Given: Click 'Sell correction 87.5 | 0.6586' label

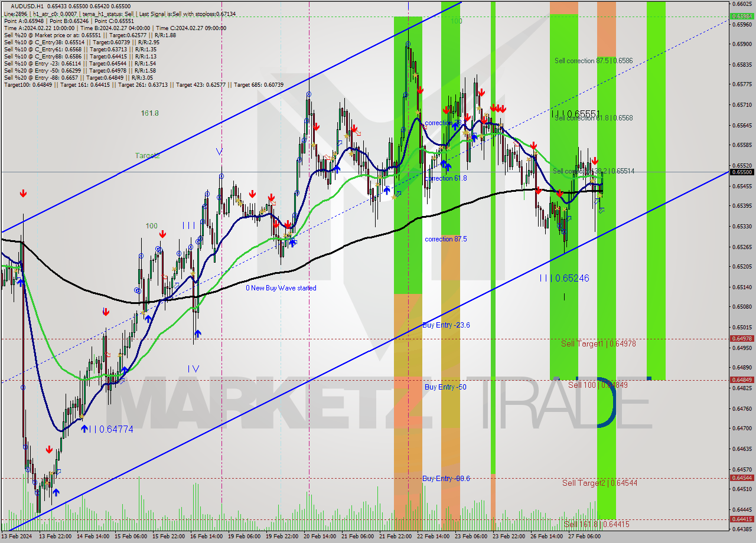Looking at the screenshot, I should tap(594, 61).
